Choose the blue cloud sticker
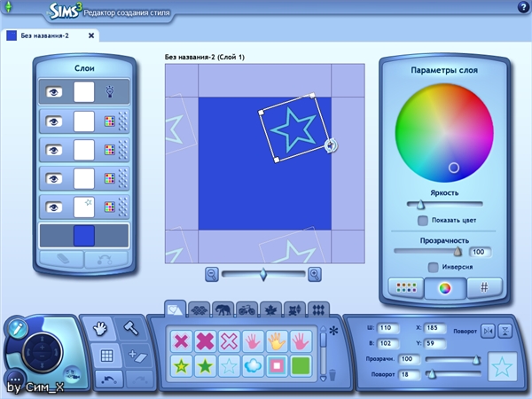Screen dimensions: 532x399 point(251,364)
